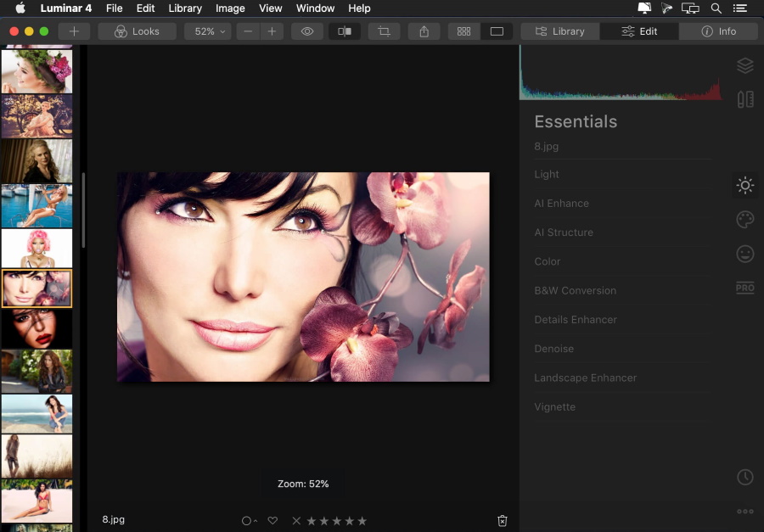764x532 pixels.
Task: Set rating to five stars
Action: pos(362,521)
